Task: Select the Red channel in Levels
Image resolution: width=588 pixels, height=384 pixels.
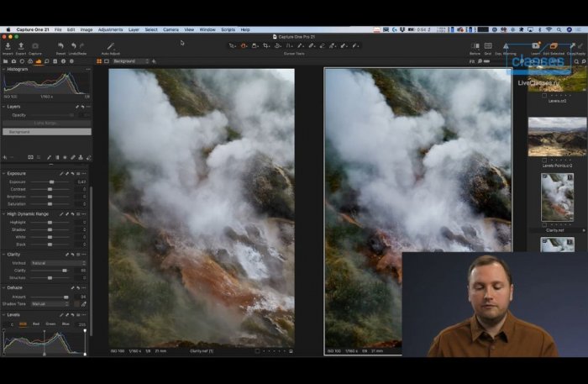Action: (x=36, y=324)
